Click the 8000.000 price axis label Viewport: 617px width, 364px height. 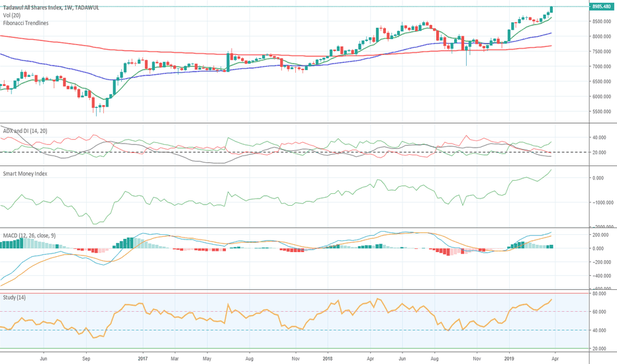coord(602,36)
